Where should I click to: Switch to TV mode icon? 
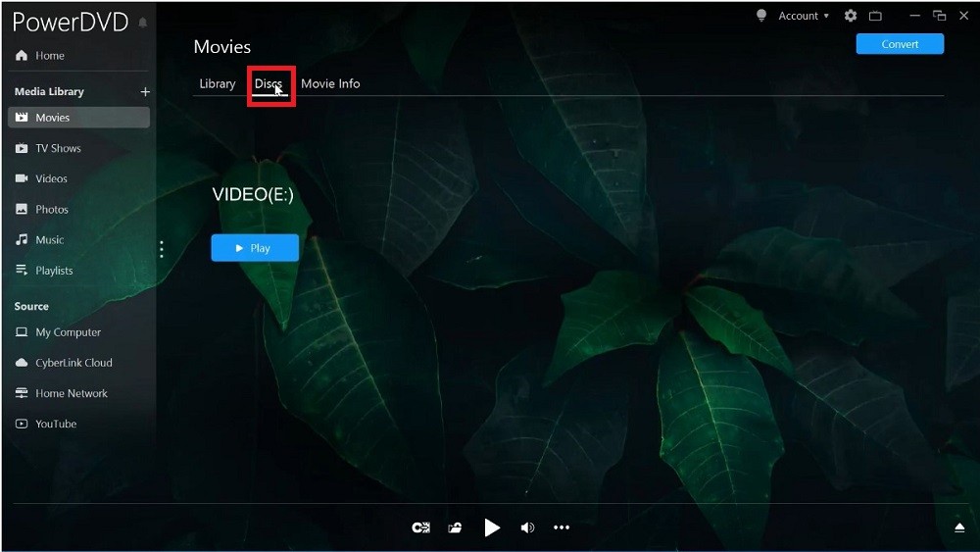coord(875,17)
